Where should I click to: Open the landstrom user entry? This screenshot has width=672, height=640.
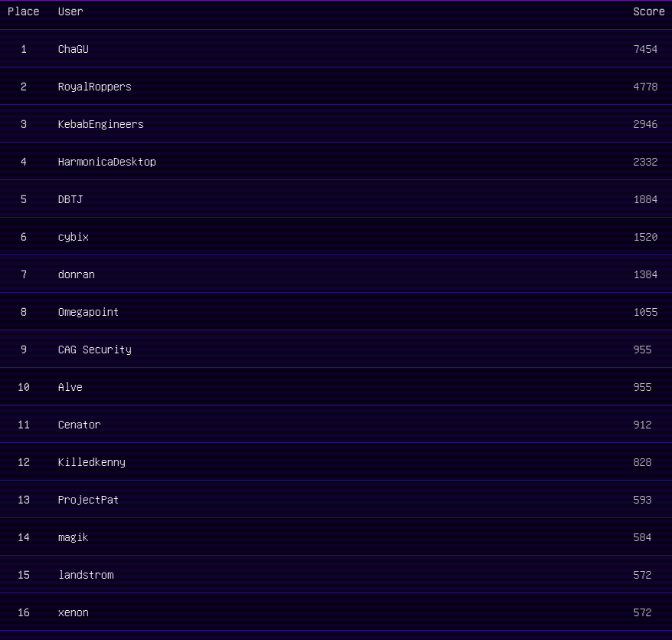coord(86,575)
